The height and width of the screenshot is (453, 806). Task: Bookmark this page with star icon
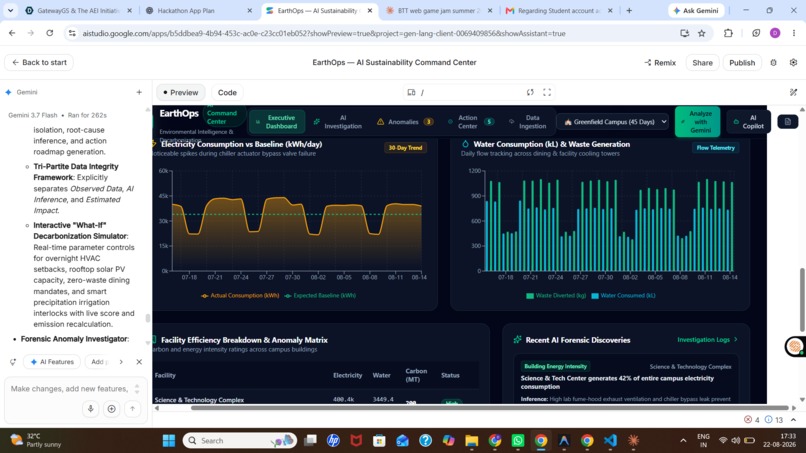pos(702,33)
